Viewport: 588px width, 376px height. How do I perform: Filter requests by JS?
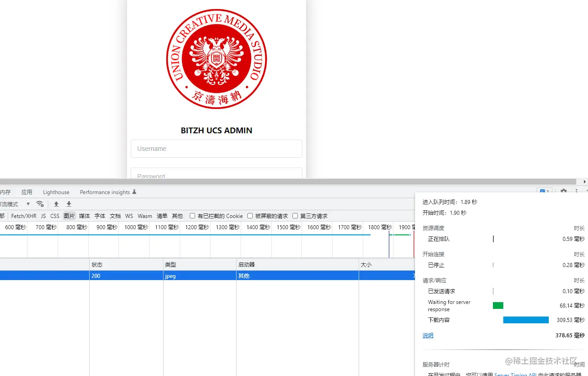pos(43,216)
